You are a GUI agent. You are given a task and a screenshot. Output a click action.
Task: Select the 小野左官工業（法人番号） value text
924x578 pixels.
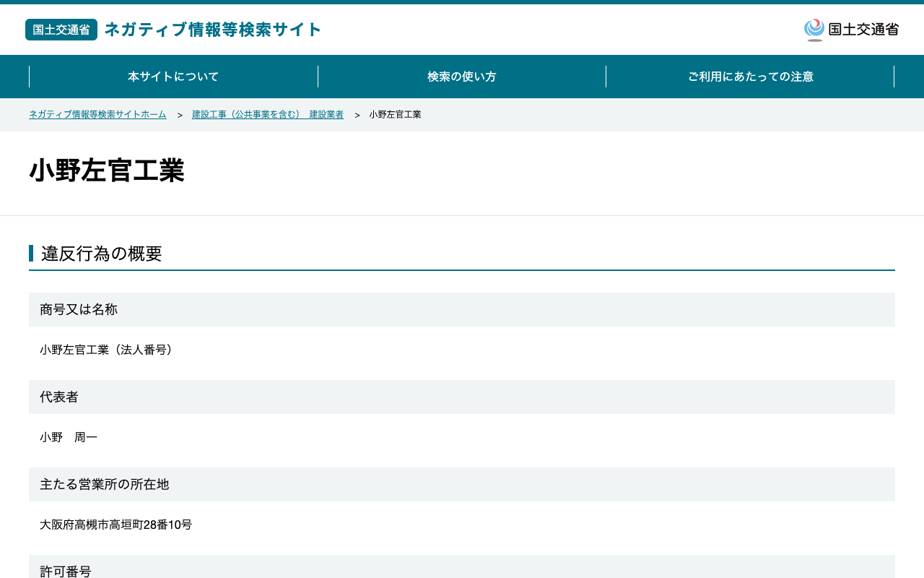click(x=109, y=350)
